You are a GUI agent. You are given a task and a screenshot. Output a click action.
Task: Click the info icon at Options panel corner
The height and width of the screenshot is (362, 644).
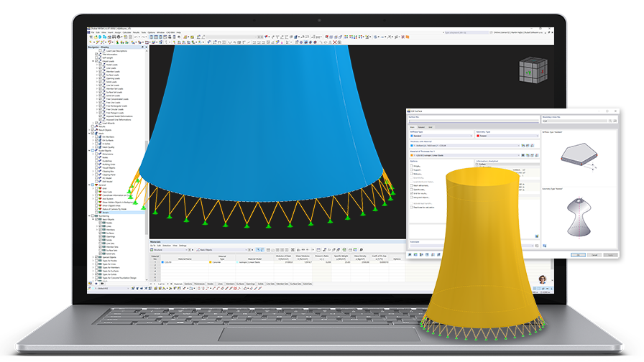[x=537, y=236]
